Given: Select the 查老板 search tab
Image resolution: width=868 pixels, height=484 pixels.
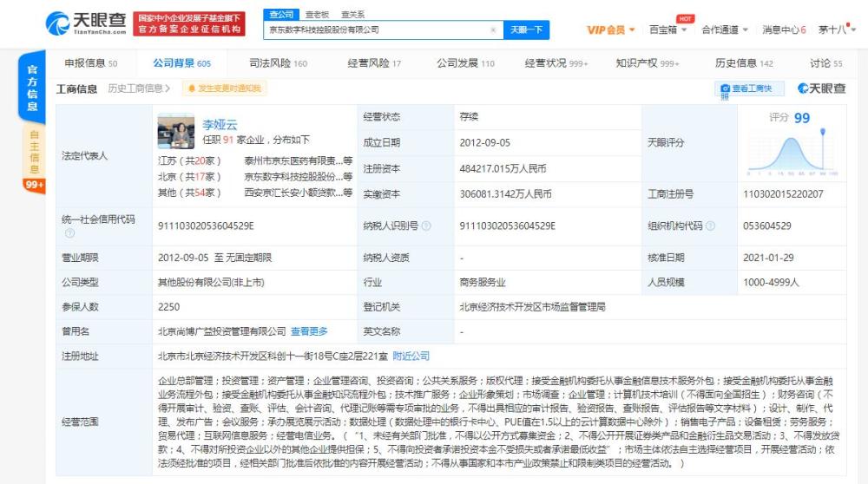Looking at the screenshot, I should pos(317,15).
